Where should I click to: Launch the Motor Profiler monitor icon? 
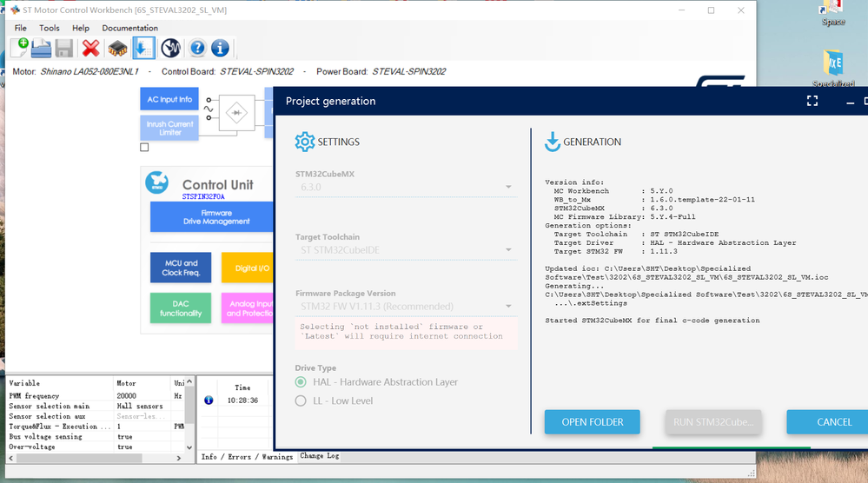pyautogui.click(x=170, y=48)
